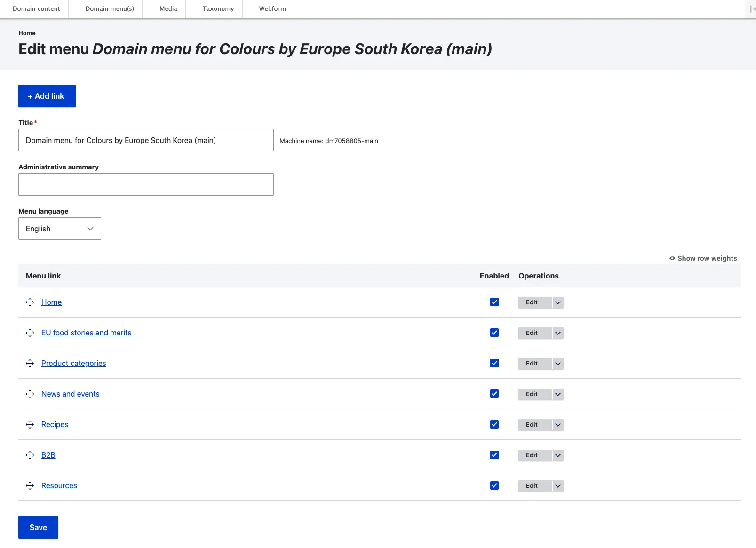Screen dimensions: 756x548
Task: Open the Menu language dropdown
Action: 60,229
